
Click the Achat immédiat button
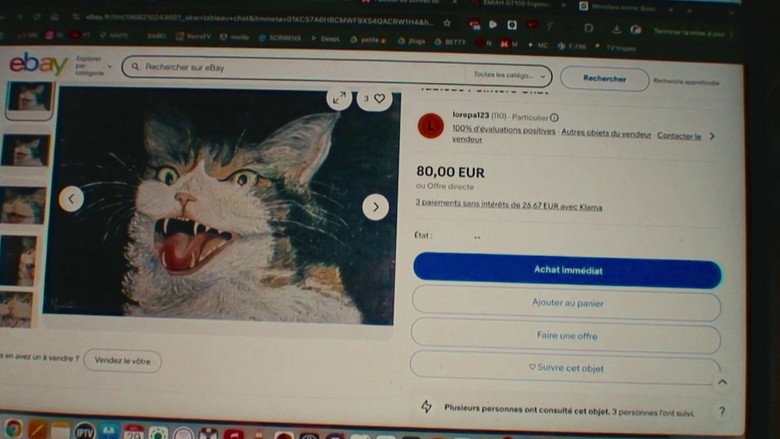coord(567,270)
